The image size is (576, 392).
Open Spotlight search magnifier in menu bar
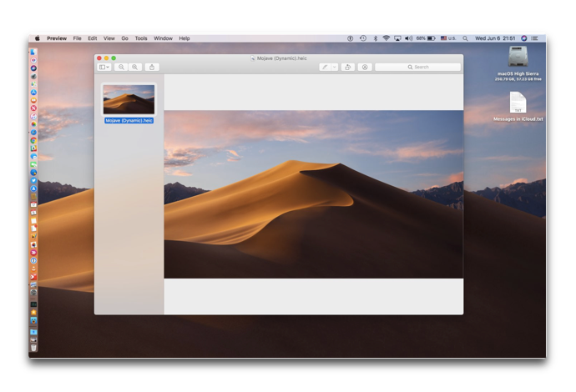pyautogui.click(x=465, y=38)
